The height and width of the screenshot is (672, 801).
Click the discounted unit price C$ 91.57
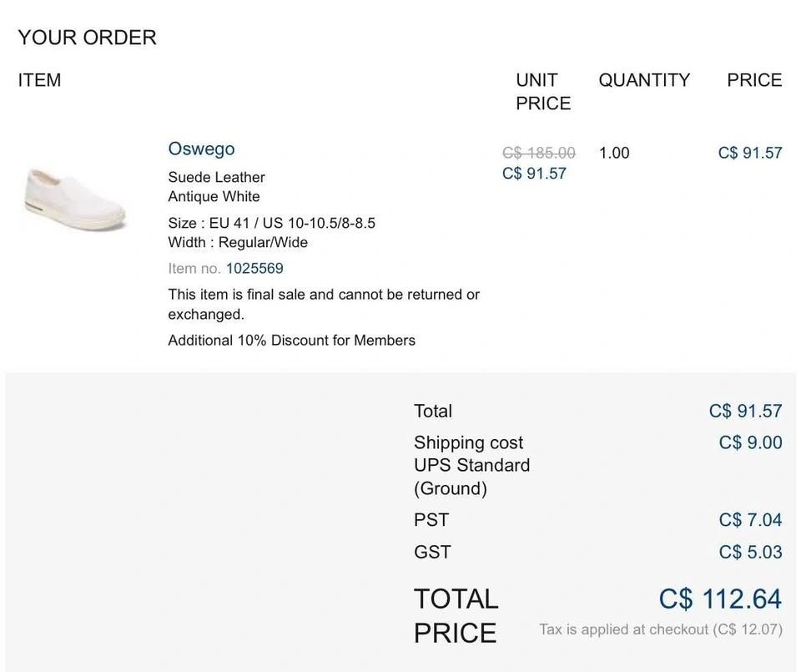click(x=534, y=174)
